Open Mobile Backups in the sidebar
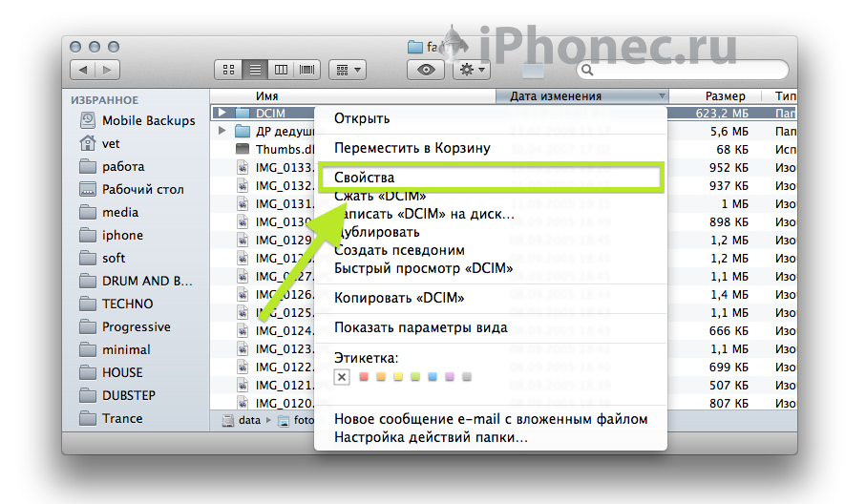The image size is (866, 504). (148, 120)
